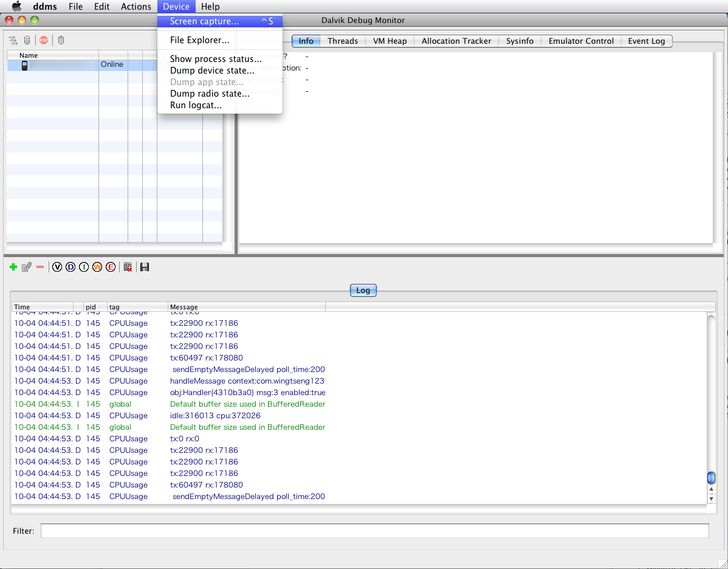Select Run logcat... menu entry
This screenshot has width=728, height=569.
220,105
